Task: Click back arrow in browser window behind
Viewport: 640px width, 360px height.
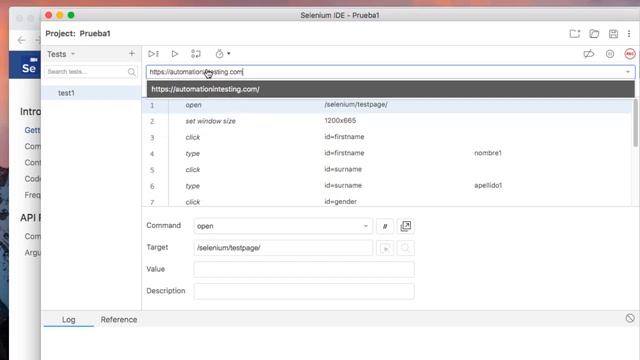Action: 21,40
